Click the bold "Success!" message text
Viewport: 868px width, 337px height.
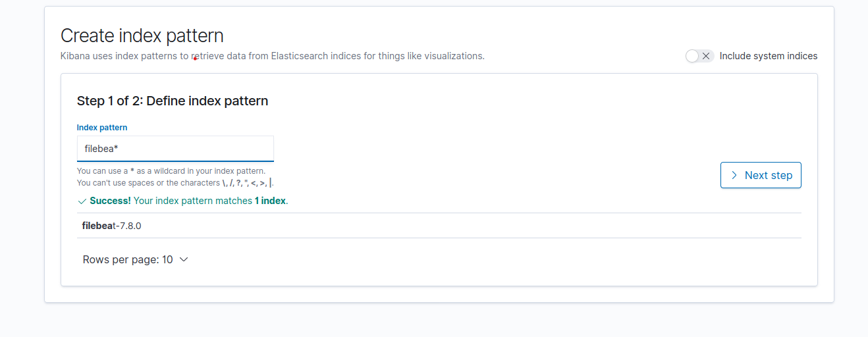click(111, 201)
